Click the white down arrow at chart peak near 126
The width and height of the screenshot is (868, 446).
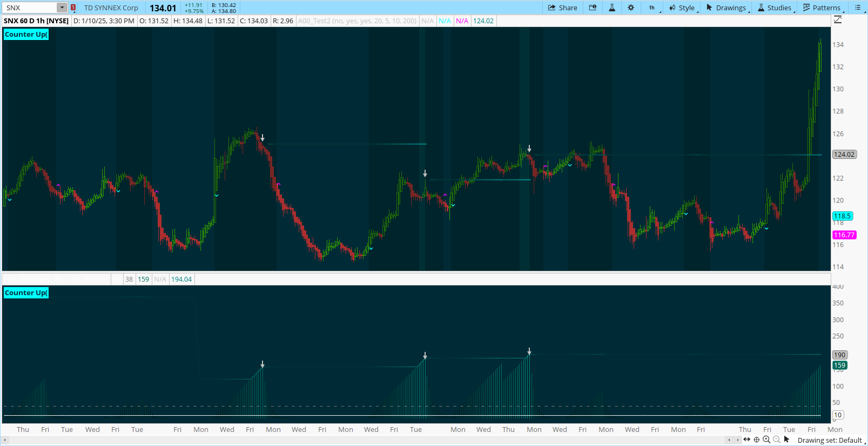click(x=263, y=138)
